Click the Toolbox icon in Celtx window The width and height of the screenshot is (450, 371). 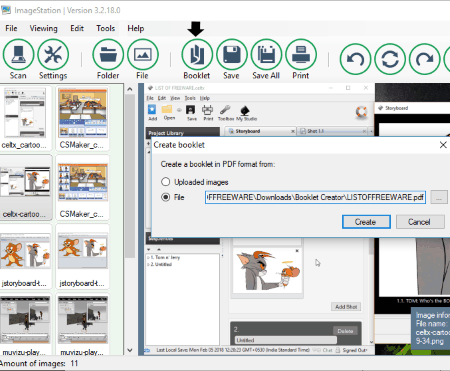point(226,112)
